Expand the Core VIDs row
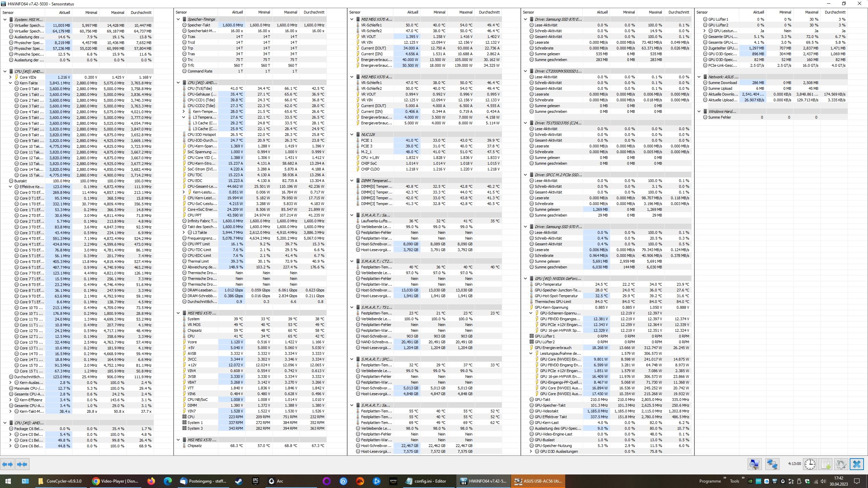The width and height of the screenshot is (868, 488). click(11, 77)
